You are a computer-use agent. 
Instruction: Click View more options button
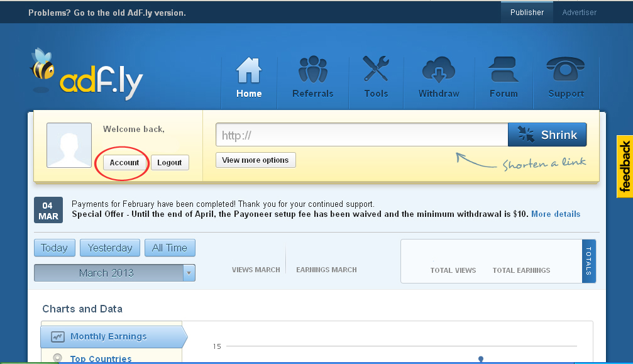(256, 160)
